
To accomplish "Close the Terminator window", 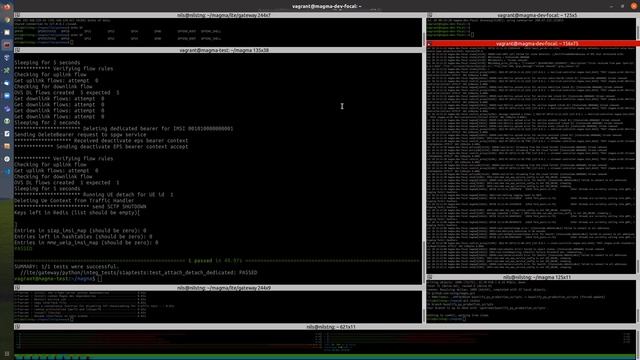I will pyautogui.click(x=633, y=6).
